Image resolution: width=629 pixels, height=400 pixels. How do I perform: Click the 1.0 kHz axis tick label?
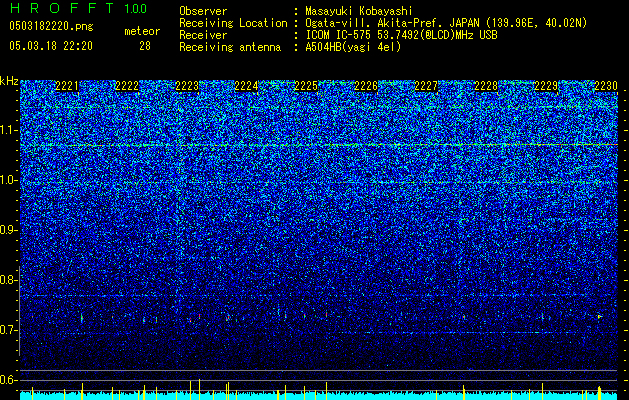8,181
